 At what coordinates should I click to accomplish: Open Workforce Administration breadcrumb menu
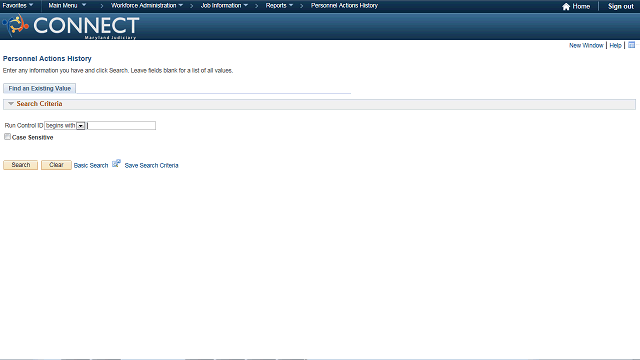pyautogui.click(x=147, y=6)
